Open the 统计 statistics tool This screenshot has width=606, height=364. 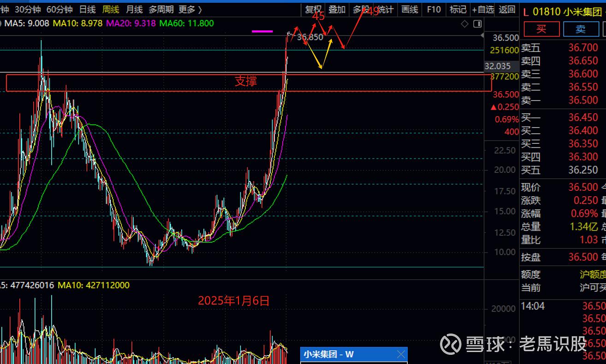386,9
